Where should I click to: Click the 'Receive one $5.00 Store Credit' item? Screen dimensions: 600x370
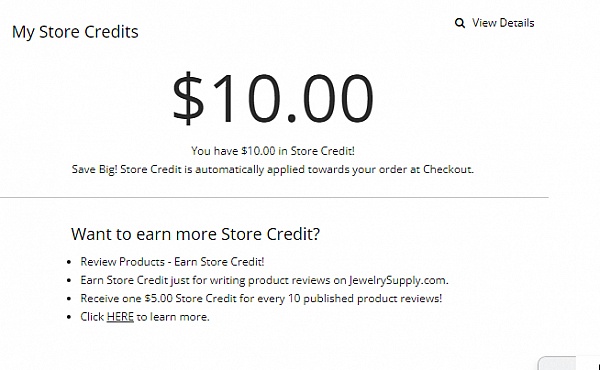tap(261, 298)
